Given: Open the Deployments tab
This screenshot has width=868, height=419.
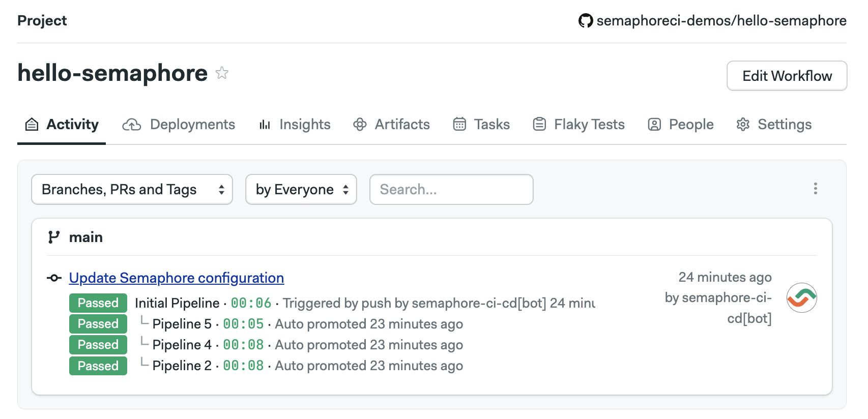Looking at the screenshot, I should [179, 125].
